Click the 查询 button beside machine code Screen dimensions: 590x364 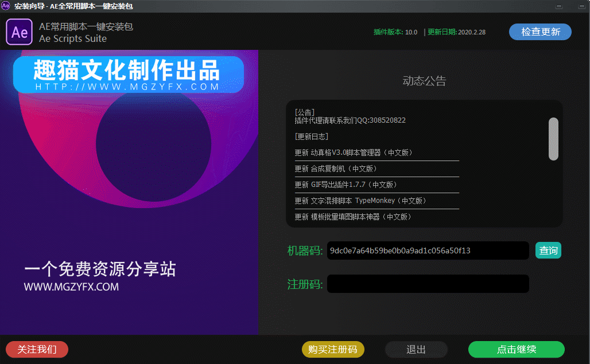click(548, 251)
